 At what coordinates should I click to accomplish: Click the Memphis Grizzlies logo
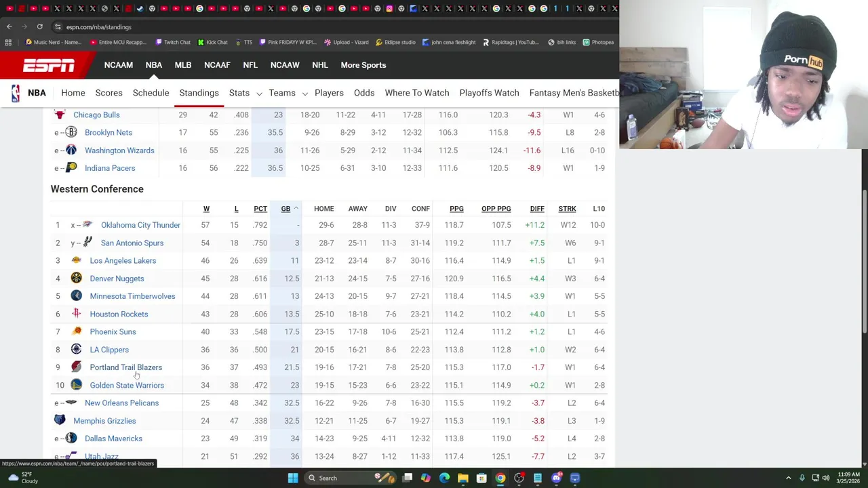[60, 421]
